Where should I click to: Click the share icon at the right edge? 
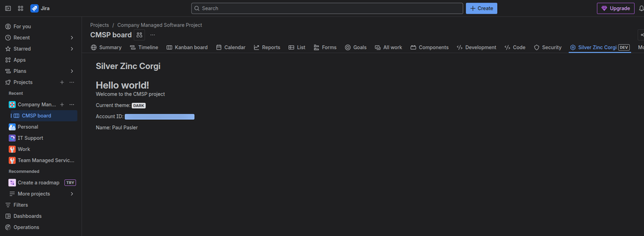(641, 35)
